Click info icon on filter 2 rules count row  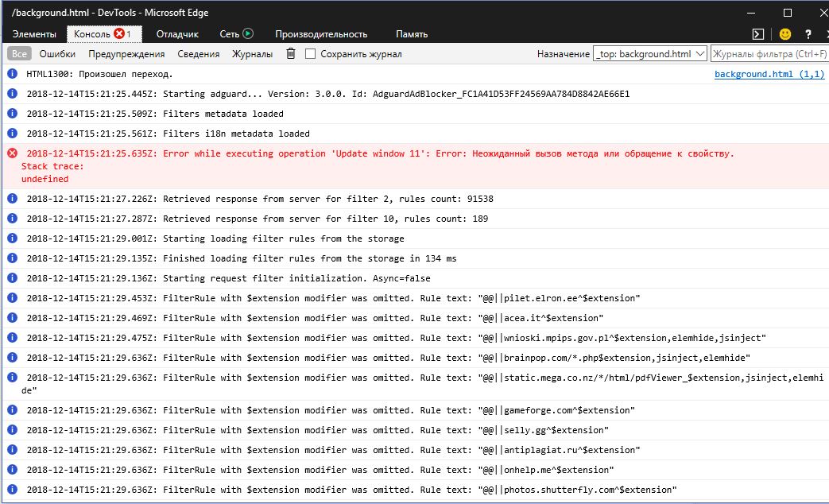point(12,199)
